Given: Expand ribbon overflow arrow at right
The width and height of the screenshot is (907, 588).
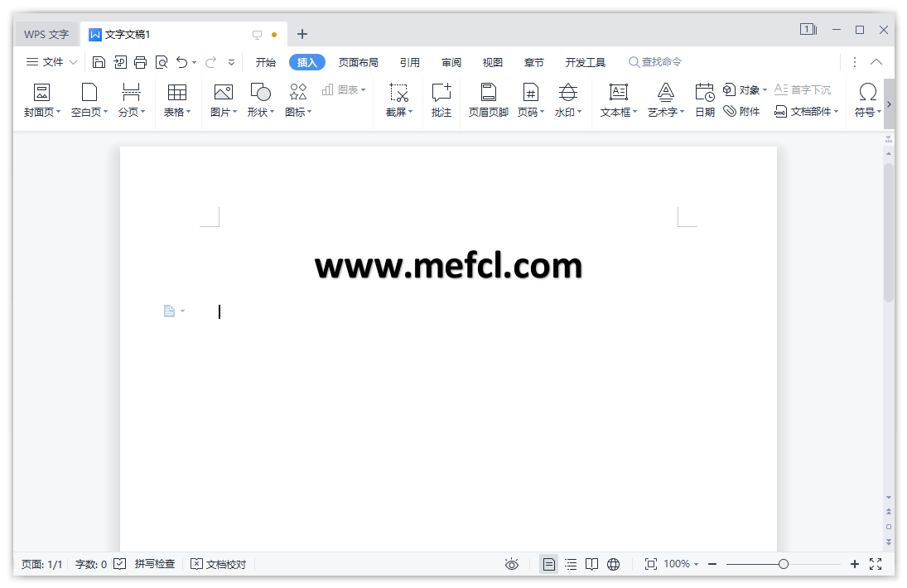Looking at the screenshot, I should (x=889, y=104).
